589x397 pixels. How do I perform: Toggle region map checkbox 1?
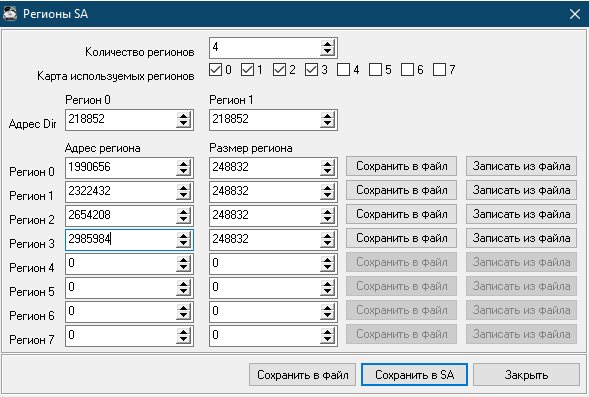coord(247,69)
